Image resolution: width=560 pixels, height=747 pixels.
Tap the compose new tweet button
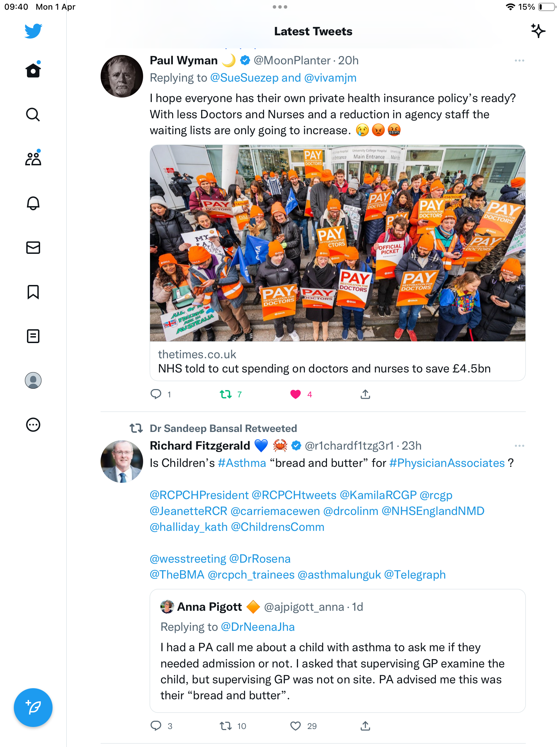[x=33, y=707]
